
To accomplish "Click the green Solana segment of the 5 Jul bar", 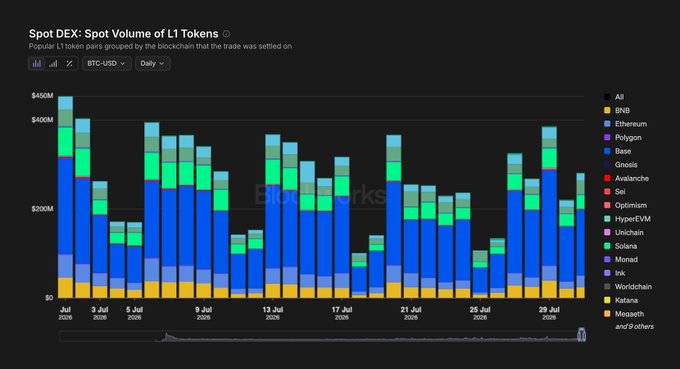I will 134,239.
